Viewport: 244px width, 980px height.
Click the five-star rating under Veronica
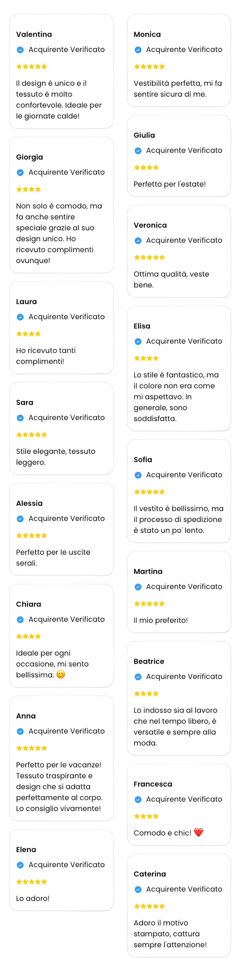coord(149,258)
